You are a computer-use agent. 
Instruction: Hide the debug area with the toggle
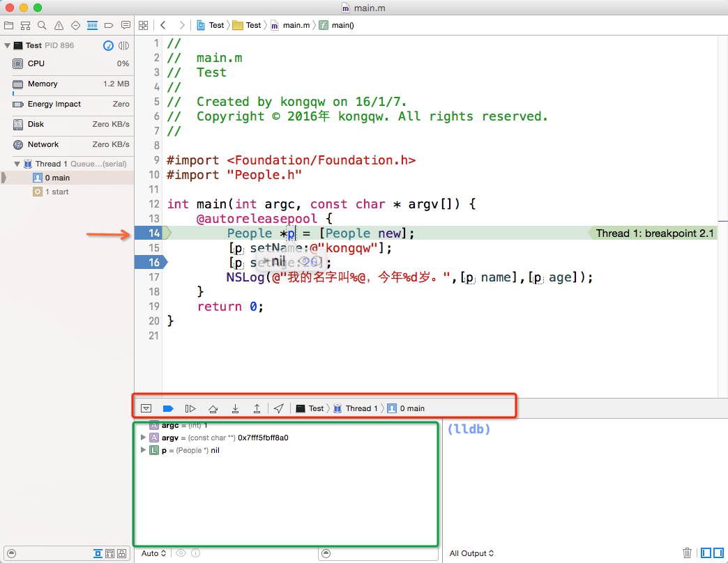[146, 408]
